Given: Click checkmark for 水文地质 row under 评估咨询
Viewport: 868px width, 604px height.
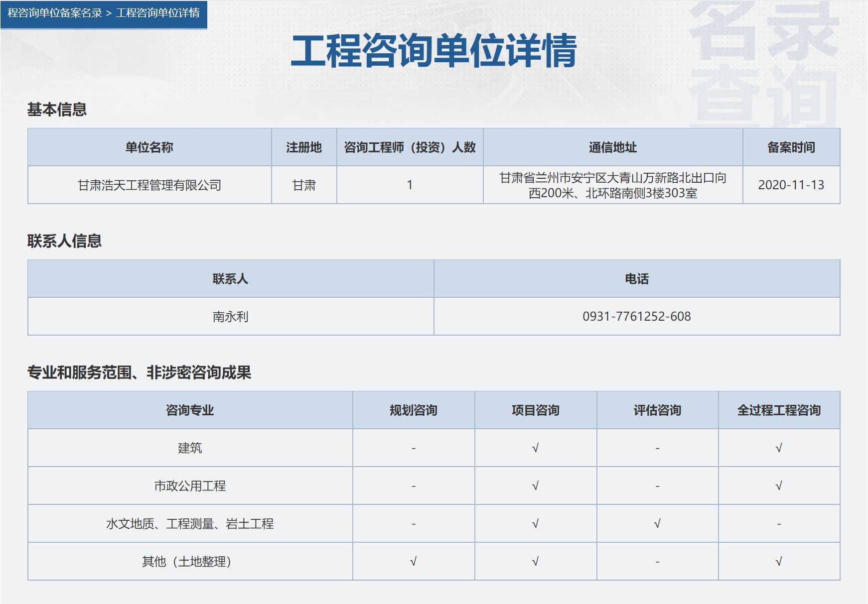Looking at the screenshot, I should click(657, 524).
